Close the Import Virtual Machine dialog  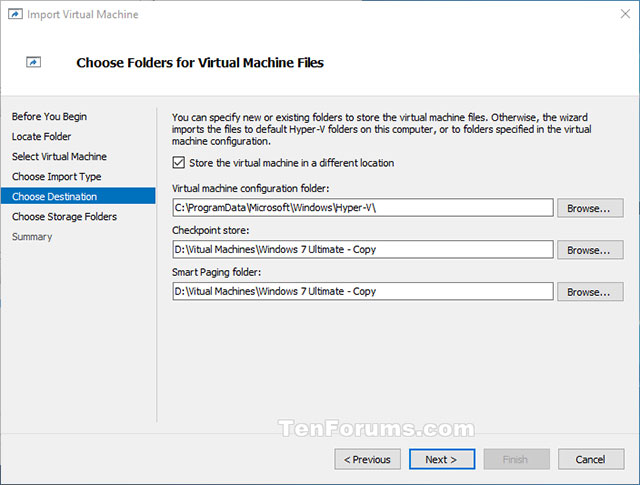625,14
